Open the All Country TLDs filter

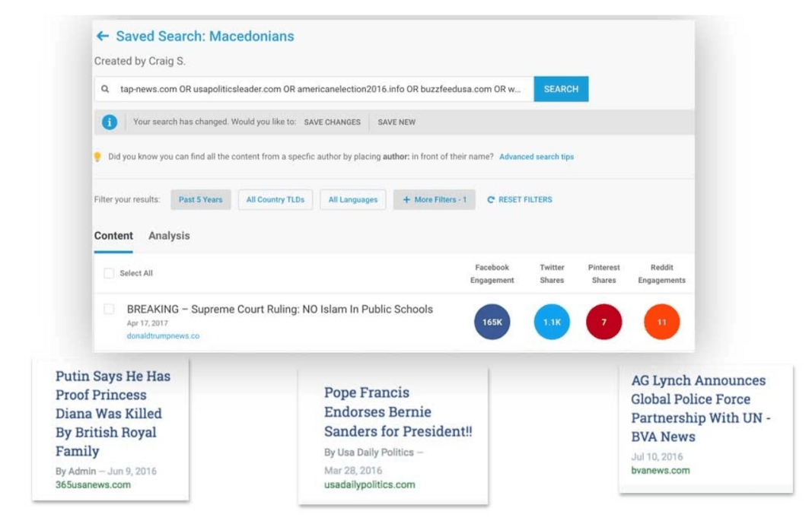(275, 200)
